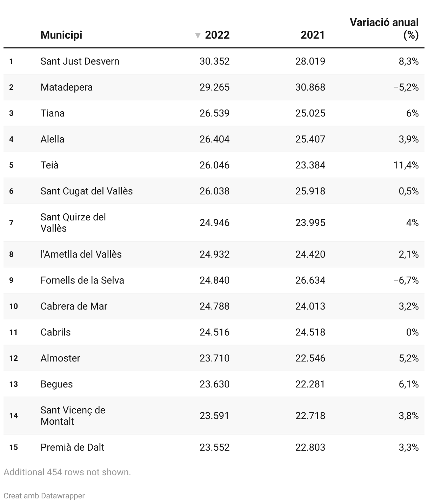428x504 pixels.
Task: Click the sort arrow beside 2022
Action: click(x=198, y=35)
